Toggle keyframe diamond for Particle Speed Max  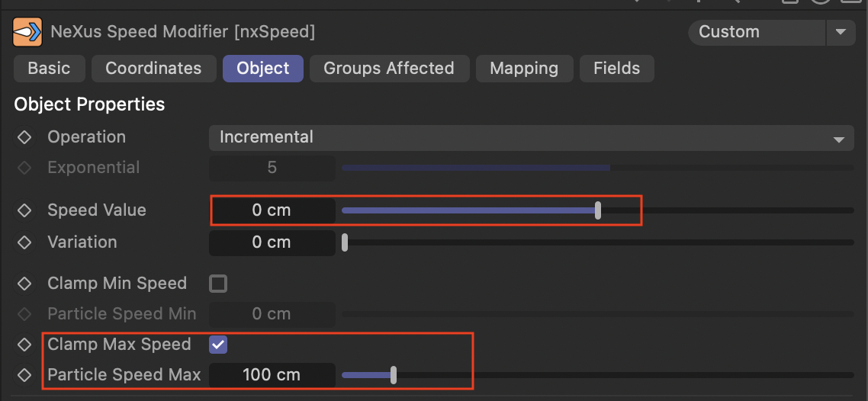point(24,375)
